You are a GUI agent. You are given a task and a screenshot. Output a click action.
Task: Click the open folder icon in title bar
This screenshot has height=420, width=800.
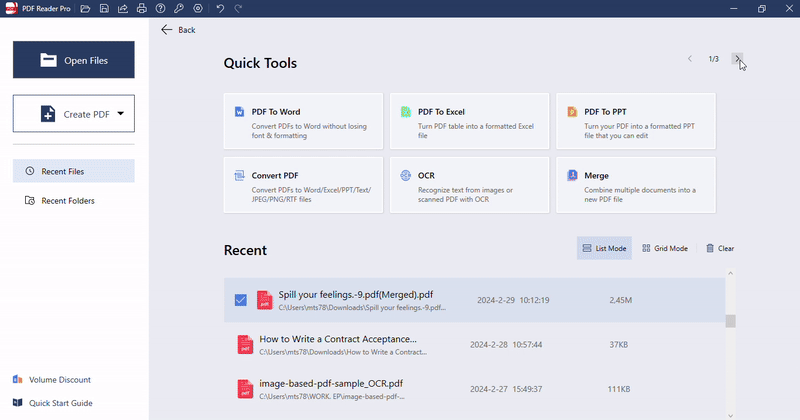point(86,9)
